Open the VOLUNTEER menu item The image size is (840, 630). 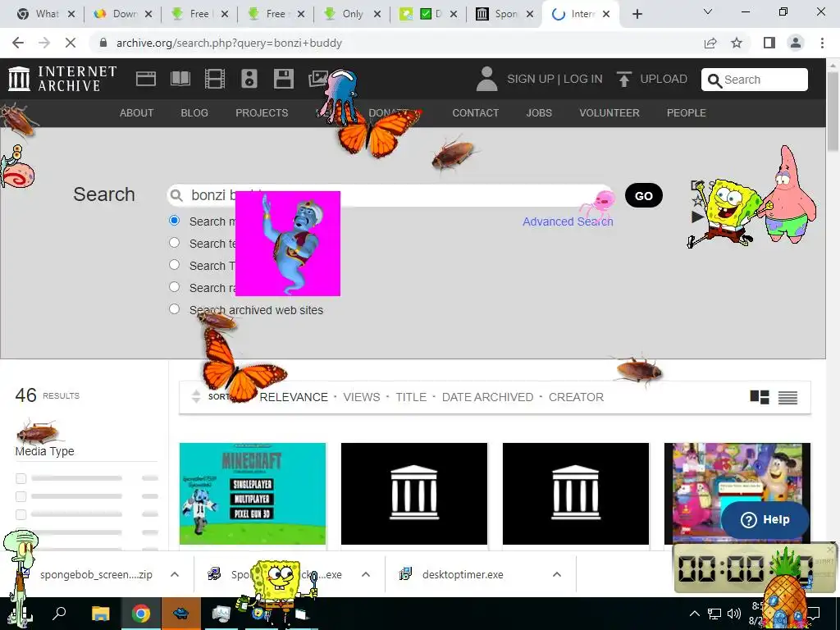click(x=609, y=113)
